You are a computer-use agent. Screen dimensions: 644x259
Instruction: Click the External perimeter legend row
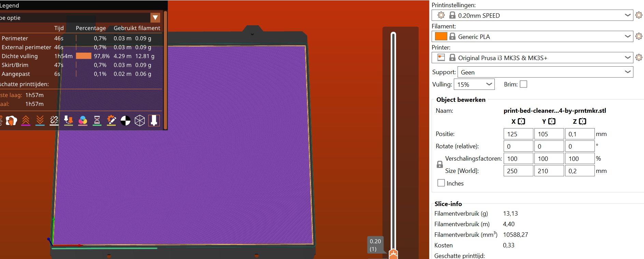(81, 47)
